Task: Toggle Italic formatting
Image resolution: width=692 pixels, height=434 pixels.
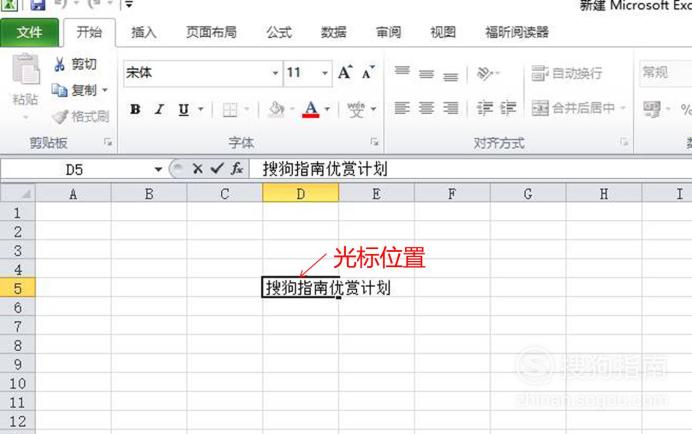Action: point(159,109)
